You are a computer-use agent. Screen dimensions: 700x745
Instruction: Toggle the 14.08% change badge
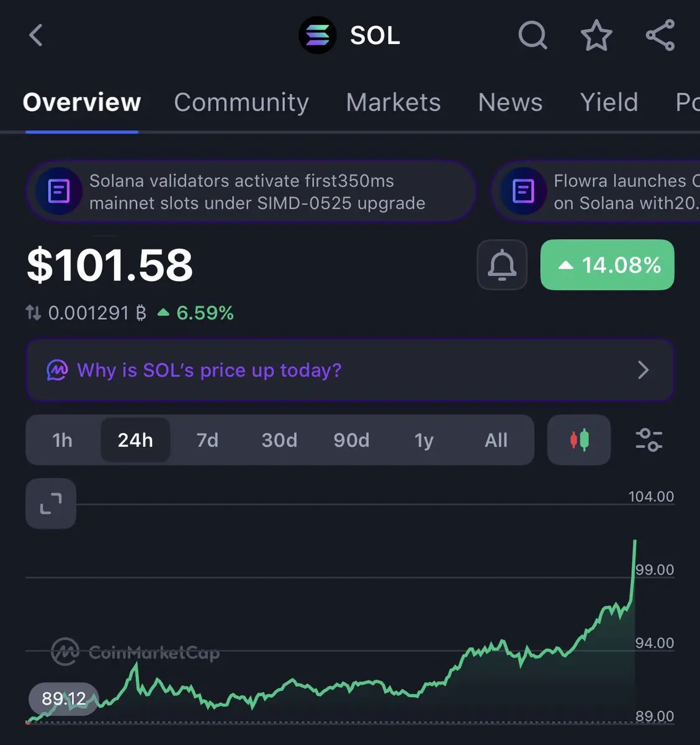[x=608, y=265]
